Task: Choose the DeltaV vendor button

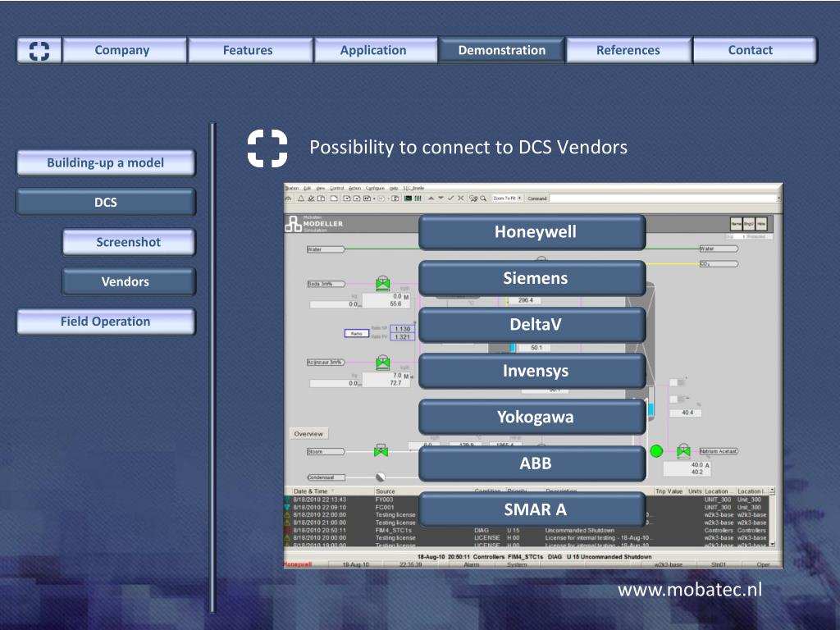Action: point(532,325)
